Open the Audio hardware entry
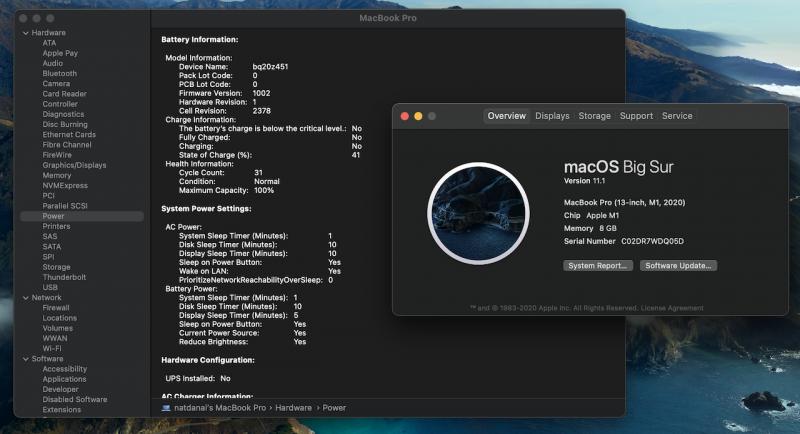This screenshot has height=434, width=800. tap(53, 63)
